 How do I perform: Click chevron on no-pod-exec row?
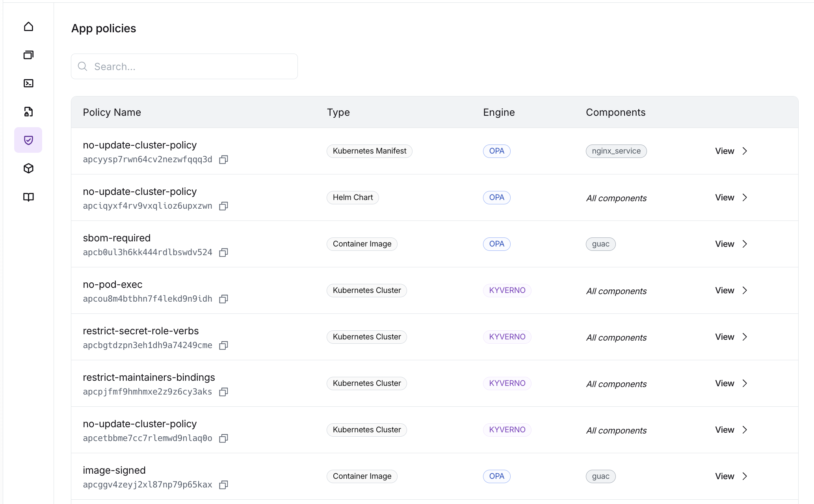pyautogui.click(x=745, y=291)
